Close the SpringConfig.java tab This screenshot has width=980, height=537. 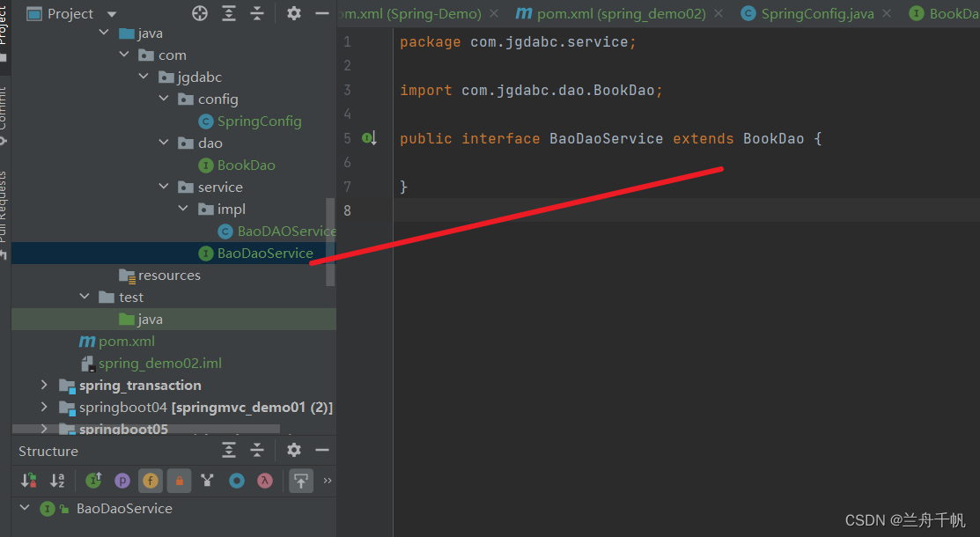[x=887, y=13]
